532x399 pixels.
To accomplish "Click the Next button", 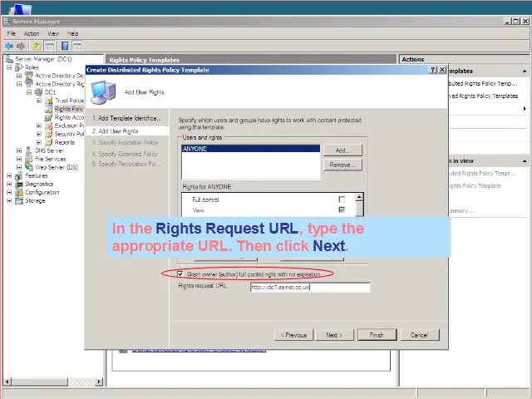I will click(x=334, y=335).
